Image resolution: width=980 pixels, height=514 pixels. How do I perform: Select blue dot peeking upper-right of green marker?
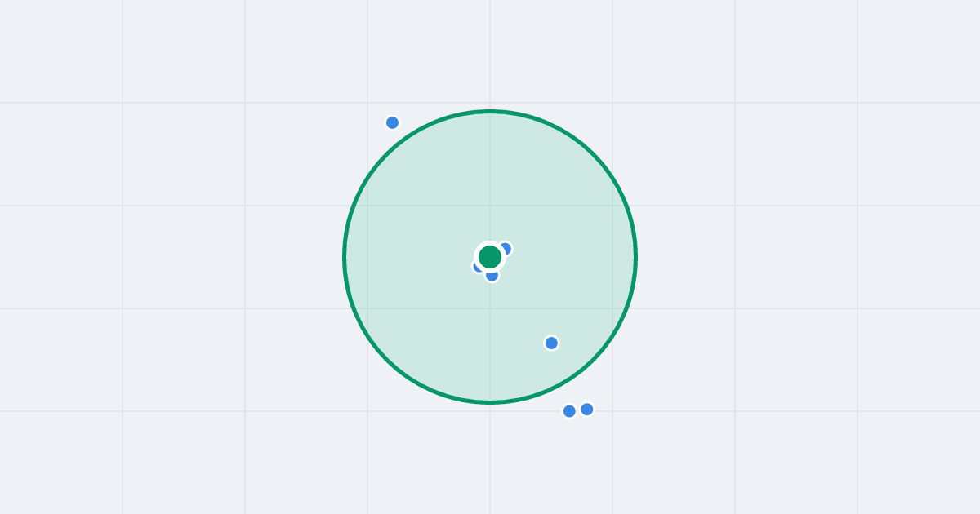click(506, 248)
